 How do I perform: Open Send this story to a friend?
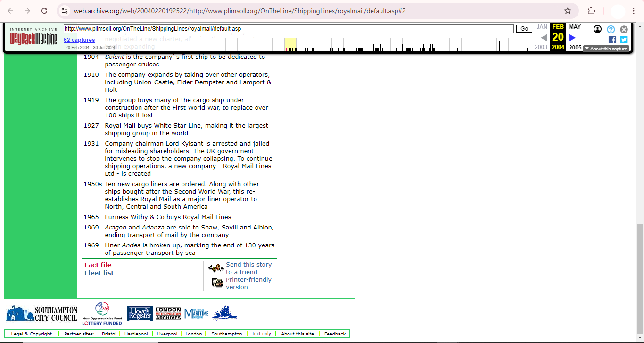click(x=248, y=268)
